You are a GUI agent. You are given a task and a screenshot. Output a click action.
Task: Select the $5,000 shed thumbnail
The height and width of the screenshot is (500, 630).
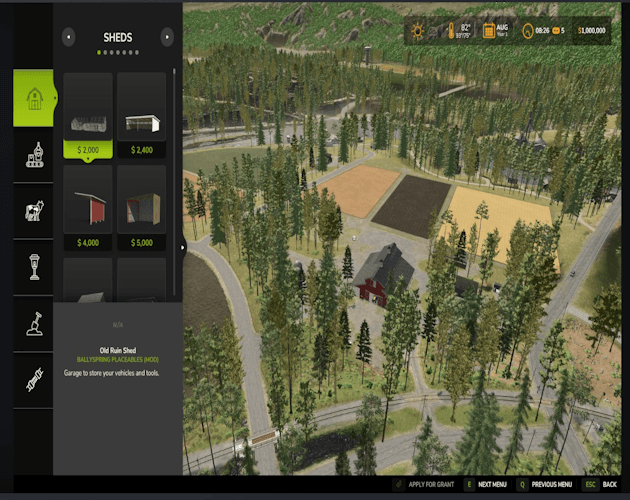[x=142, y=199]
